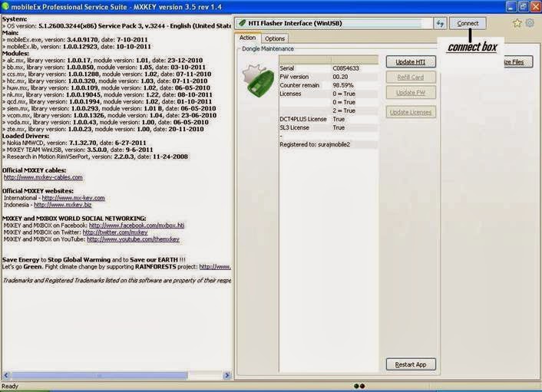Click the left arrow of horizontal scrollbar
Viewport: 542px width, 392px height.
click(6, 375)
